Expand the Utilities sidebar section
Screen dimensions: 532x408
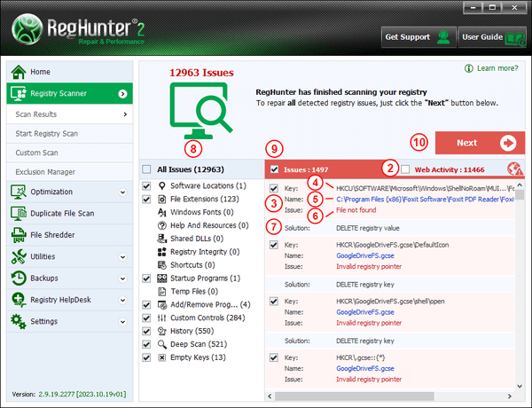[122, 257]
